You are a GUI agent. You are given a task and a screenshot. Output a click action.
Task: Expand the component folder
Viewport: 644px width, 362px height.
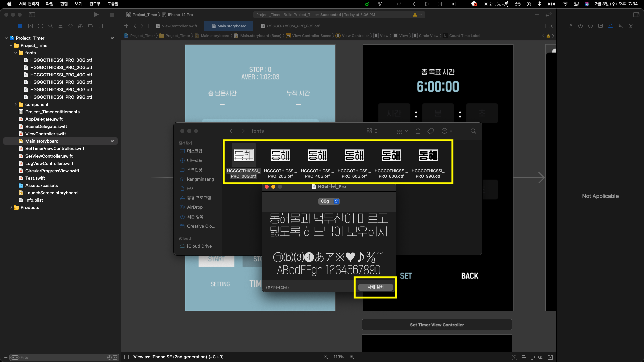coord(15,104)
